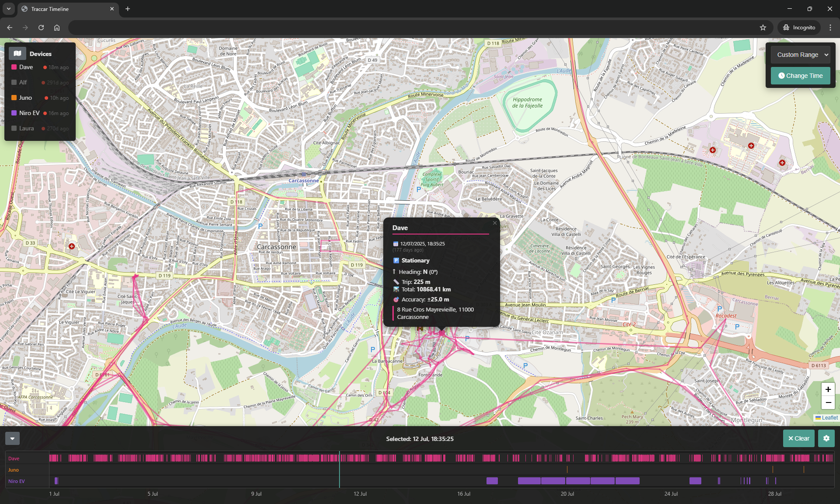Viewport: 840px width, 504px height.
Task: Click the Change Time button
Action: [801, 76]
